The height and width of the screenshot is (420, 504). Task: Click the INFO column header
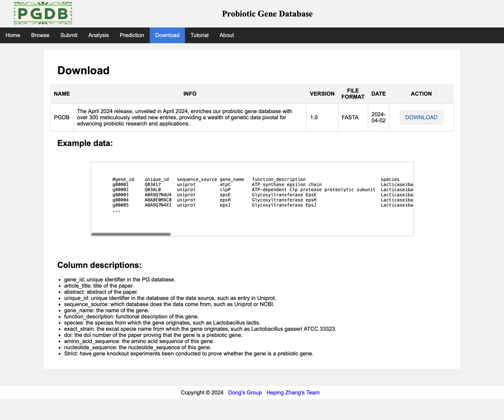pyautogui.click(x=190, y=94)
